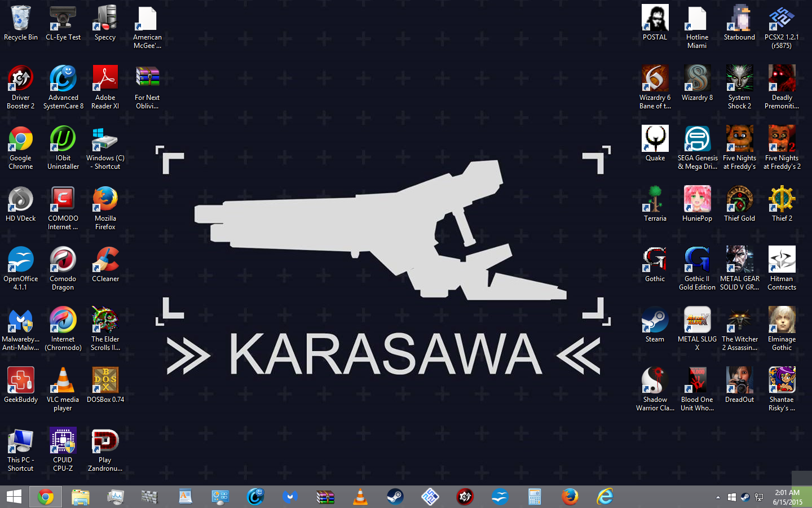
Task: Open Calculator from the taskbar
Action: pos(535,497)
